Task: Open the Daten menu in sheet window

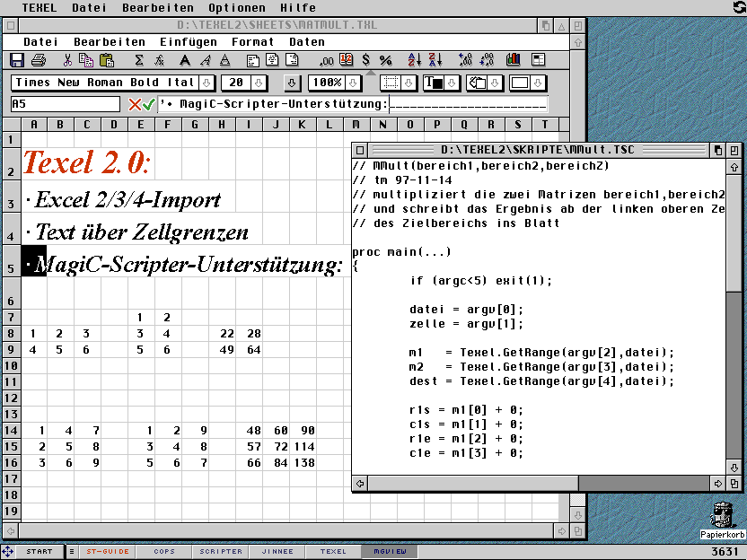Action: (x=307, y=42)
